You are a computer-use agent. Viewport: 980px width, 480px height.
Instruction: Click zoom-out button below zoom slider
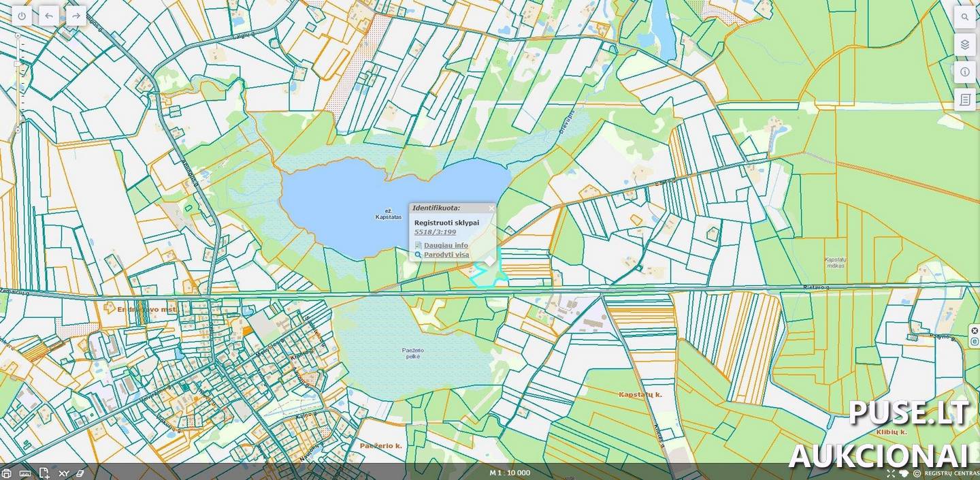pyautogui.click(x=17, y=129)
